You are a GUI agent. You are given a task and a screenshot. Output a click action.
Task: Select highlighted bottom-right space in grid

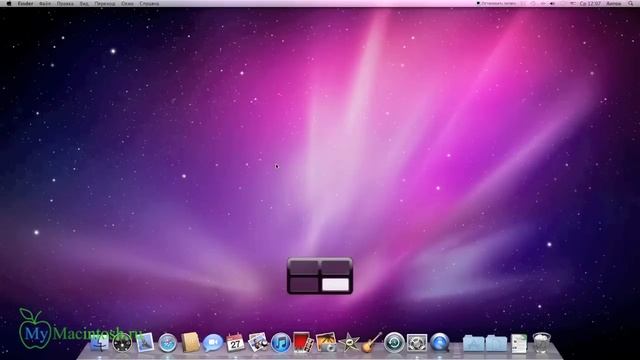[336, 284]
